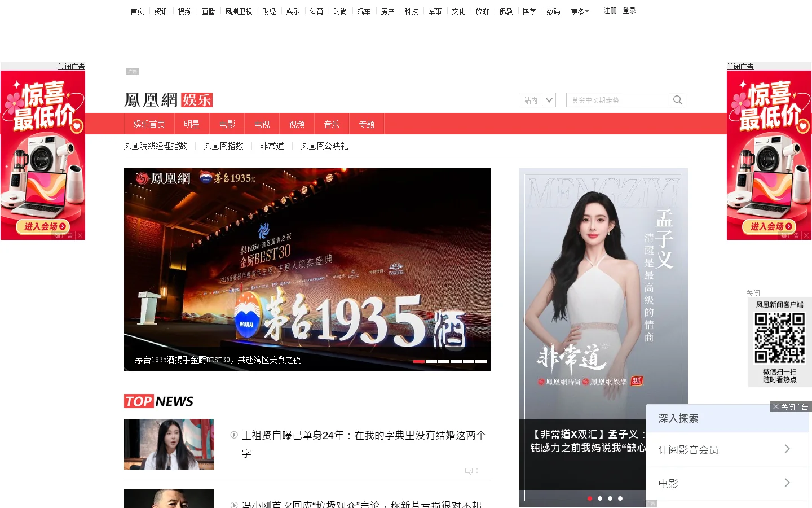Select the last banner carousel indicator
This screenshot has width=812, height=508.
[x=481, y=361]
